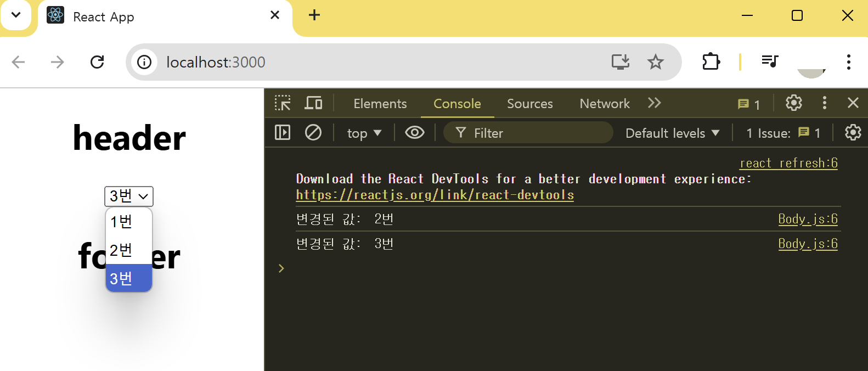Click the '변경된 값: 2번' log message
The image size is (868, 371).
click(345, 219)
